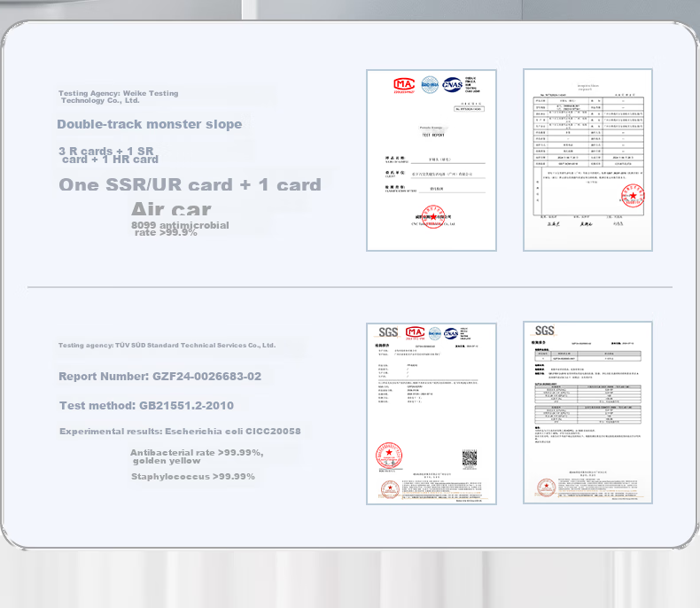Click the red MA logo on top-left certificate
The image size is (700, 608).
click(404, 85)
